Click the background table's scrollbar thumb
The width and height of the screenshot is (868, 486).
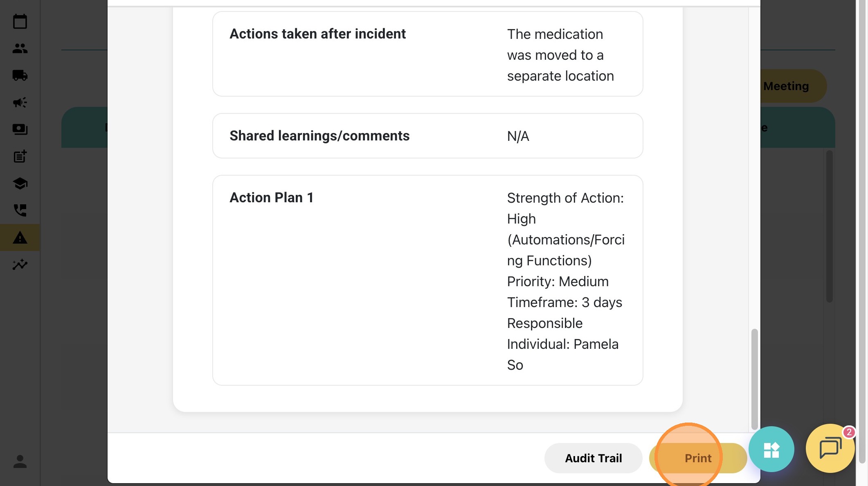pos(829,226)
